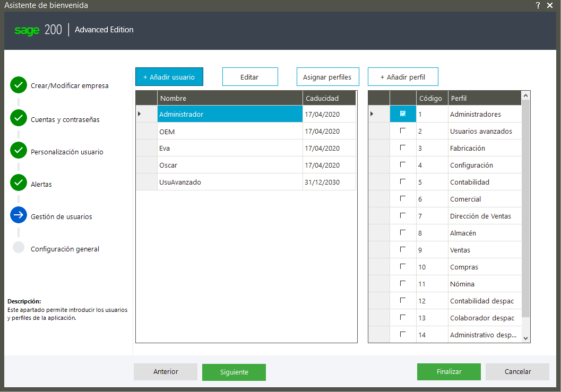This screenshot has width=561, height=392.
Task: Click the profile code 10 cell
Action: (x=432, y=266)
